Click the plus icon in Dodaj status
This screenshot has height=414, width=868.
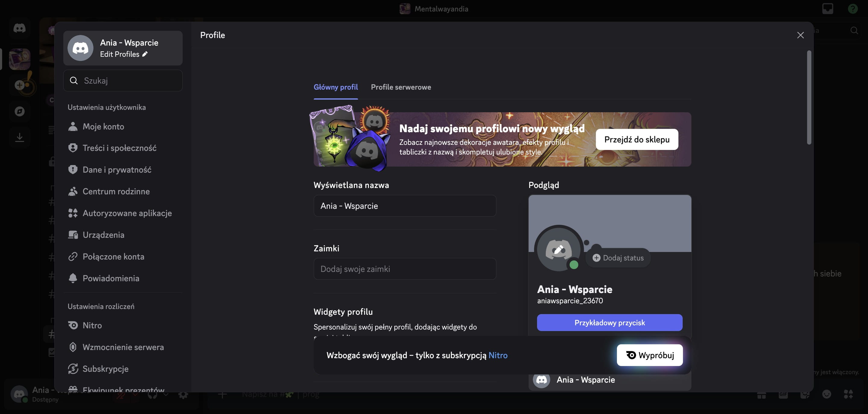(596, 258)
